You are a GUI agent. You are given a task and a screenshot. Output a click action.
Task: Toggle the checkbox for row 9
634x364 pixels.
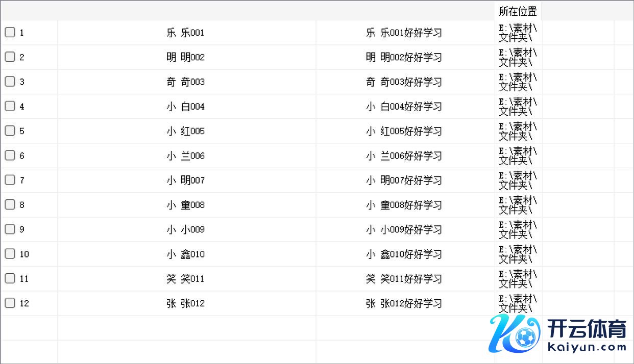tap(10, 229)
